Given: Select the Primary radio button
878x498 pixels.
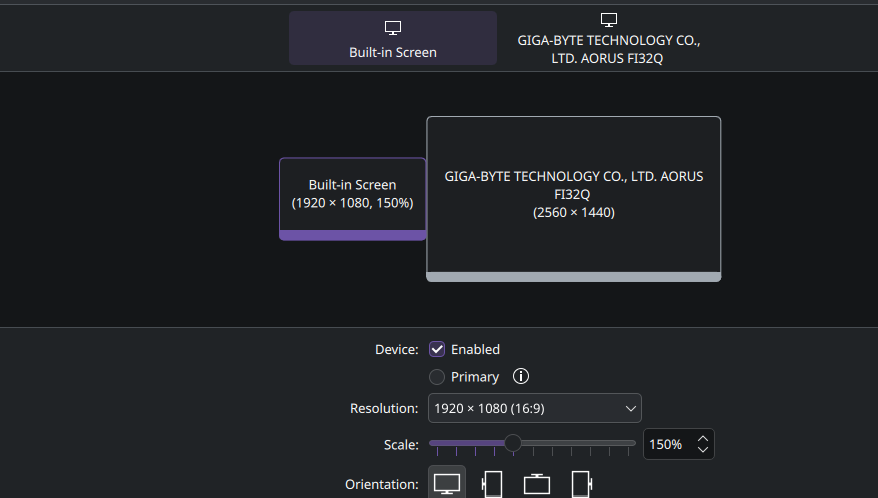Looking at the screenshot, I should coord(437,377).
